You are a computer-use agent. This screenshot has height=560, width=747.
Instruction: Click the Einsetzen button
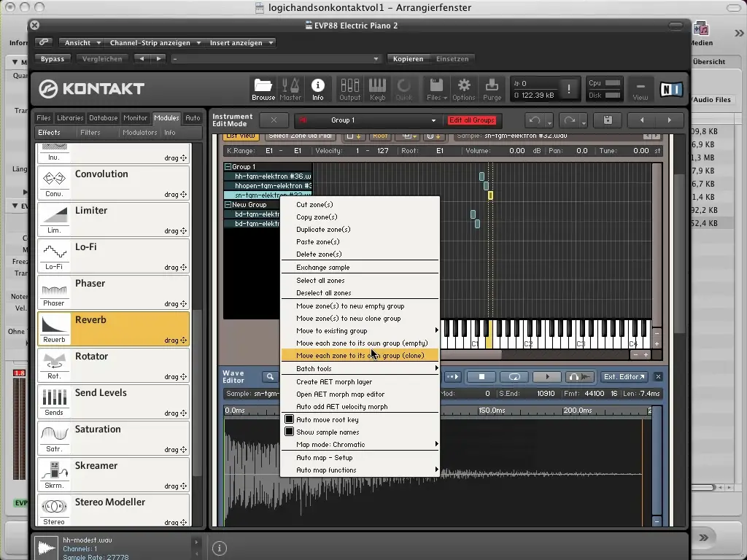[x=452, y=59]
